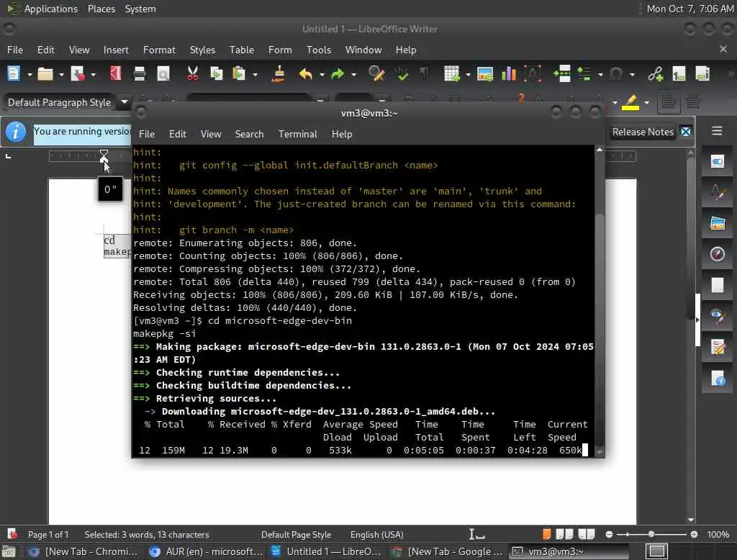Image resolution: width=737 pixels, height=560 pixels.
Task: Click the clock showing Mon Oct 7
Action: [689, 9]
